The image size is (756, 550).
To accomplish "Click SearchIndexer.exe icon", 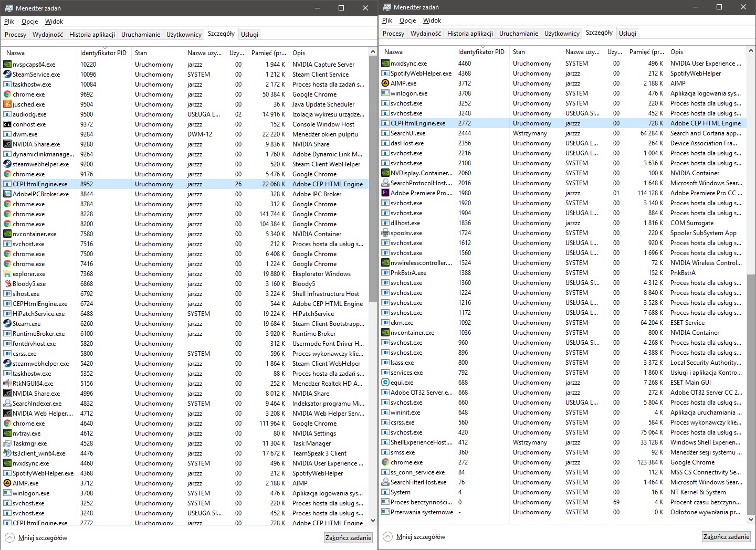I will (7, 404).
